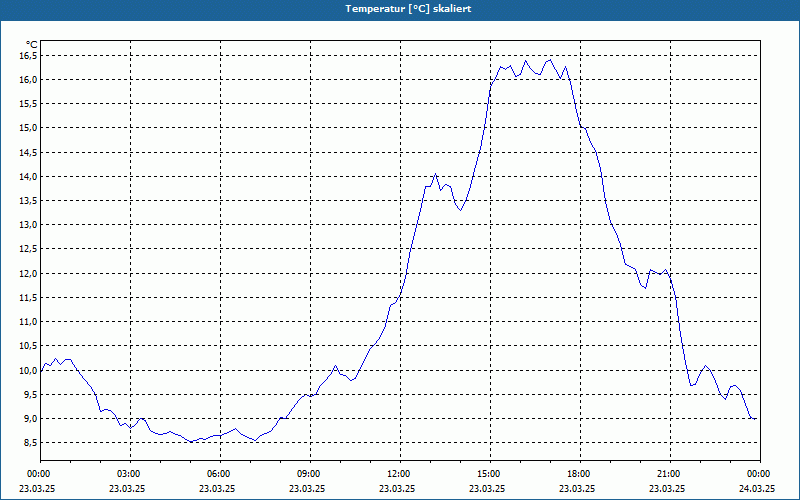Click the 15,0 y-axis value
Viewport: 800px width, 500px height.
(29, 128)
